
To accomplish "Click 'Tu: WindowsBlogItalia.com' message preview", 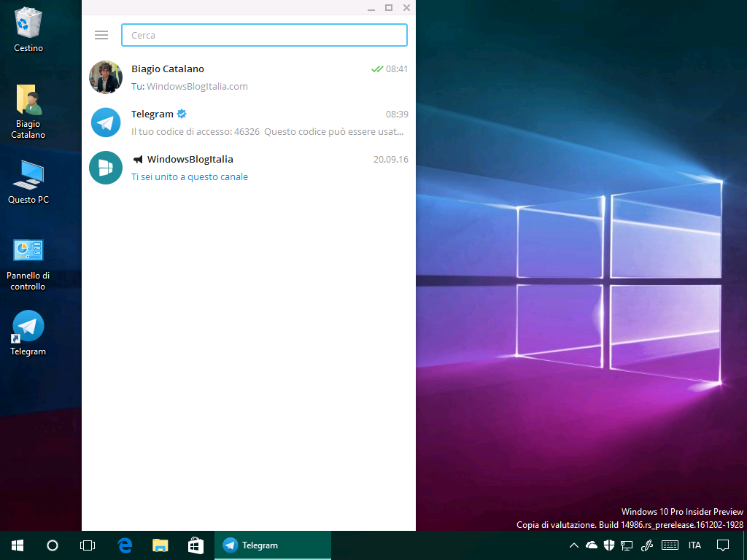I will click(190, 87).
